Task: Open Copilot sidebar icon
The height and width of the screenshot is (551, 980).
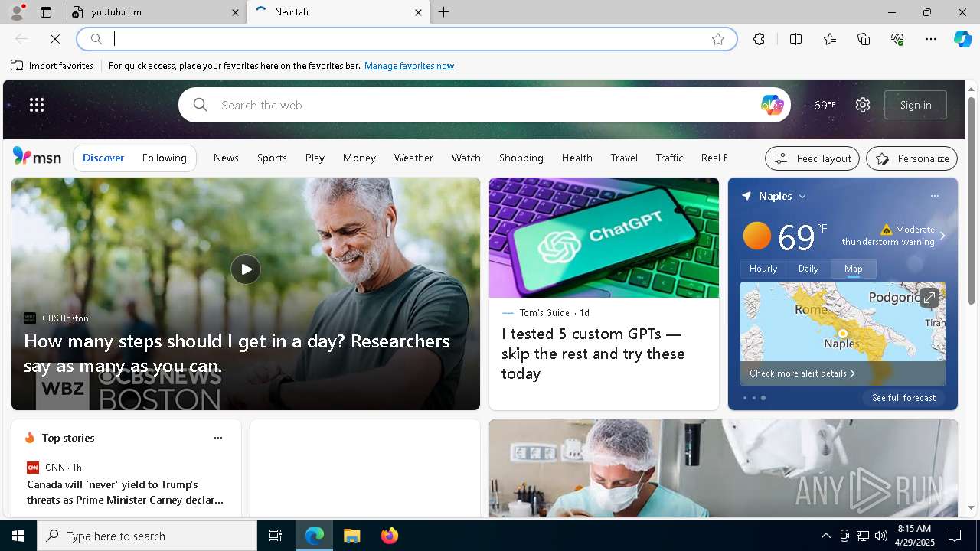Action: coord(962,39)
